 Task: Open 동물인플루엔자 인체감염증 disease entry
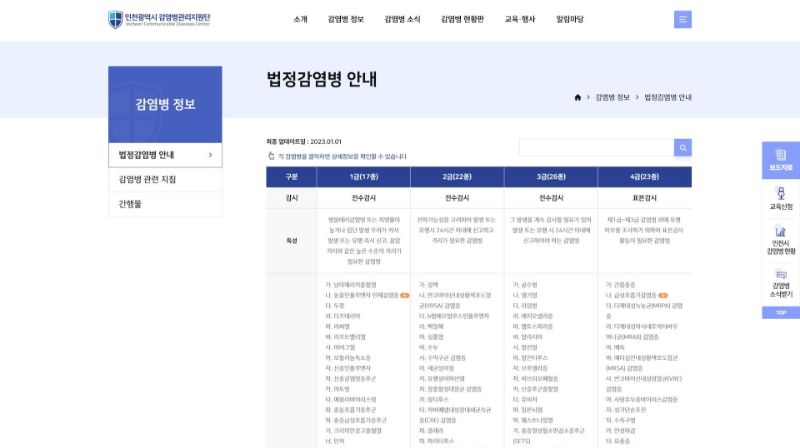362,295
